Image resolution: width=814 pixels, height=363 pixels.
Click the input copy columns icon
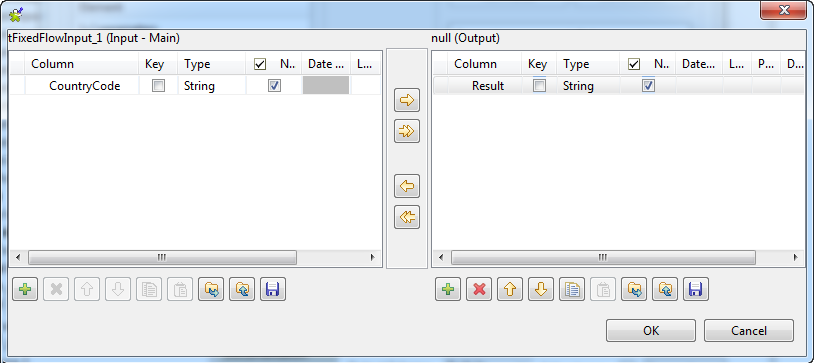pyautogui.click(x=149, y=289)
